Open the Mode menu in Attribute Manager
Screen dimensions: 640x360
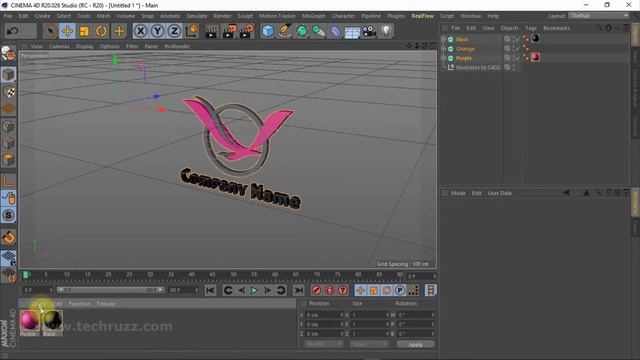click(458, 193)
